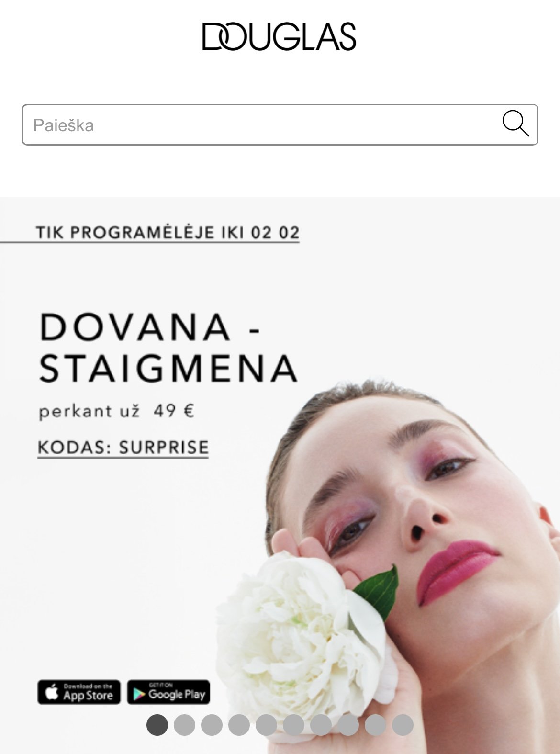Show the ninth carousel slide dot
The height and width of the screenshot is (754, 560).
pos(375,725)
